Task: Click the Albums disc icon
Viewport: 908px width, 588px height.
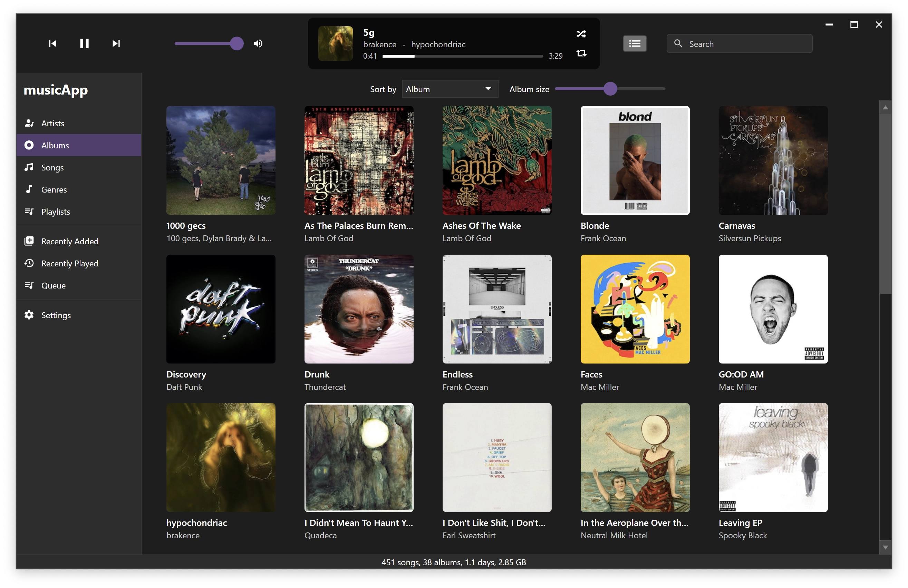Action: pos(29,145)
